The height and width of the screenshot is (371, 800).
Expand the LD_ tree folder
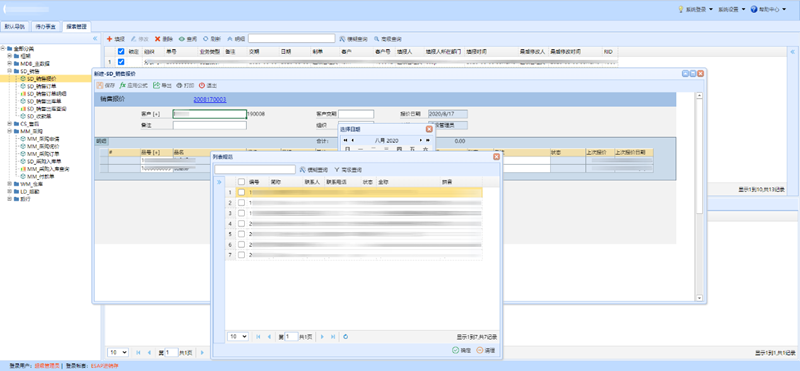point(9,191)
